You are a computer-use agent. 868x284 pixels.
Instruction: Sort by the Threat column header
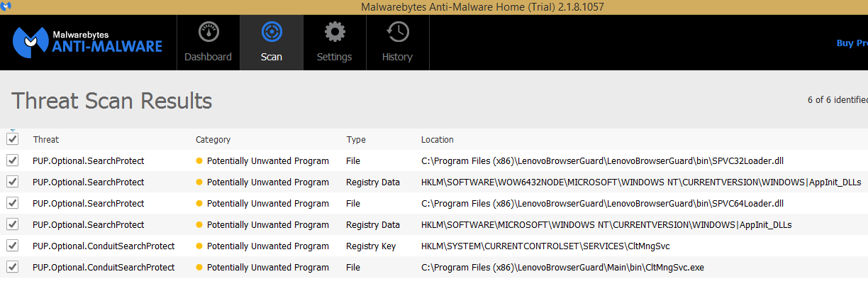tap(46, 140)
